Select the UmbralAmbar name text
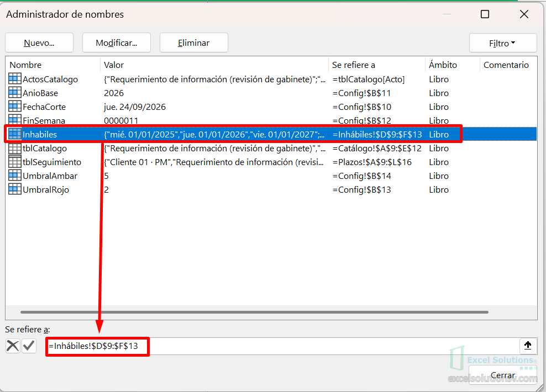546x392 pixels. point(50,176)
